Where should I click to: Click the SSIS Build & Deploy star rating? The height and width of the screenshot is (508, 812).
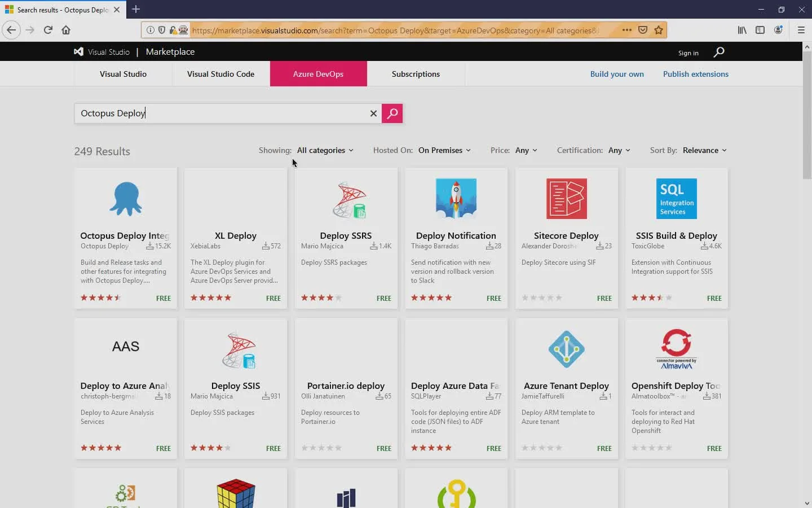[x=652, y=298]
